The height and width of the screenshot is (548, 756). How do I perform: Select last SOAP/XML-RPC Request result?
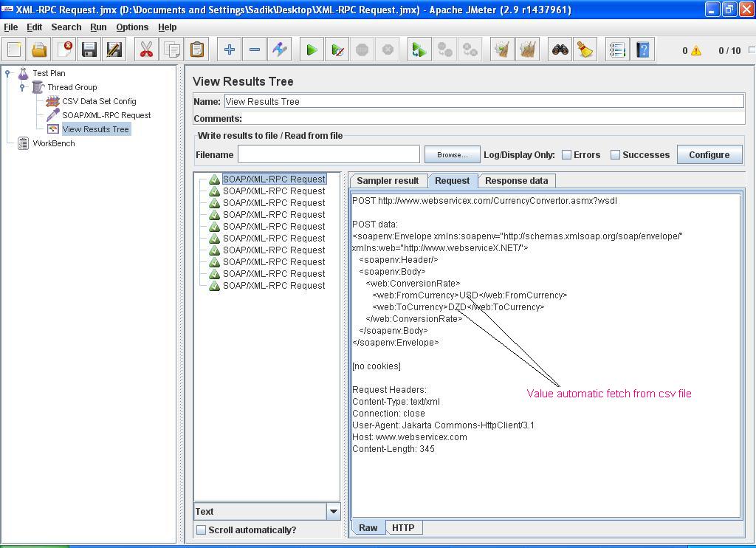pyautogui.click(x=274, y=286)
